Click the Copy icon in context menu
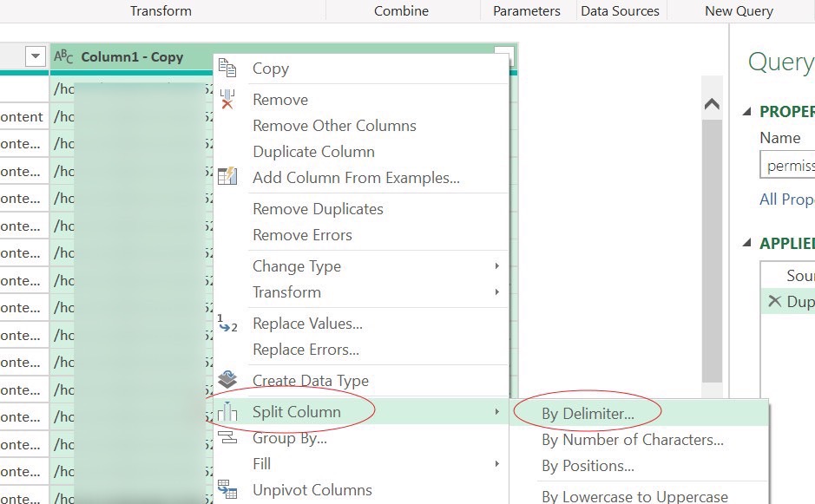Screen dimensions: 815x504 (227, 69)
